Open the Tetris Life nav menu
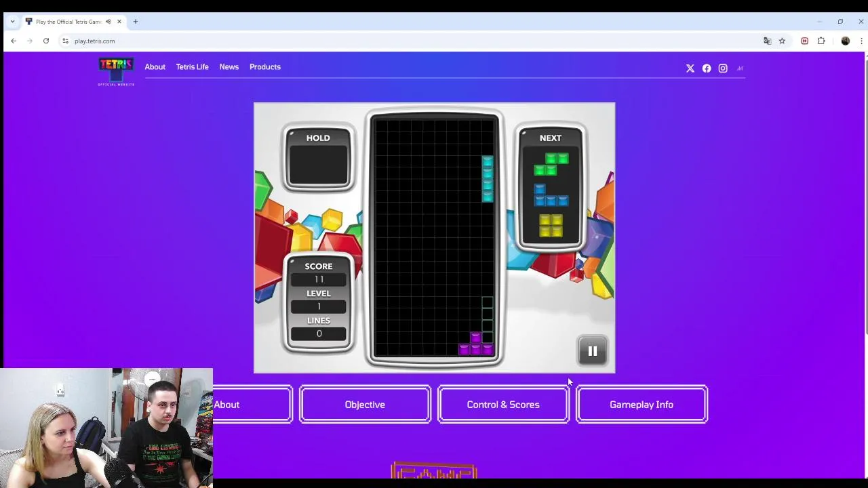The height and width of the screenshot is (488, 868). pyautogui.click(x=192, y=67)
